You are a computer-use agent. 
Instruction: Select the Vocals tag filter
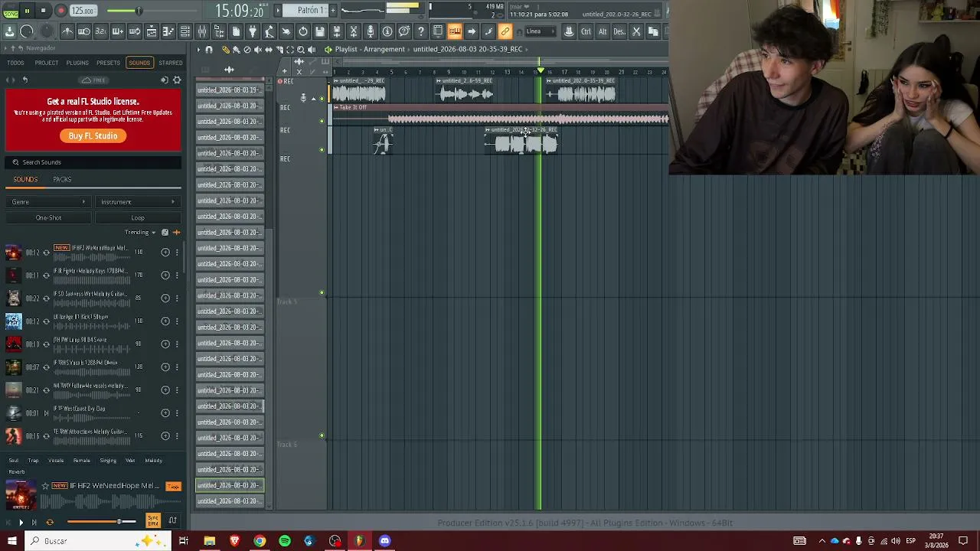(x=56, y=461)
